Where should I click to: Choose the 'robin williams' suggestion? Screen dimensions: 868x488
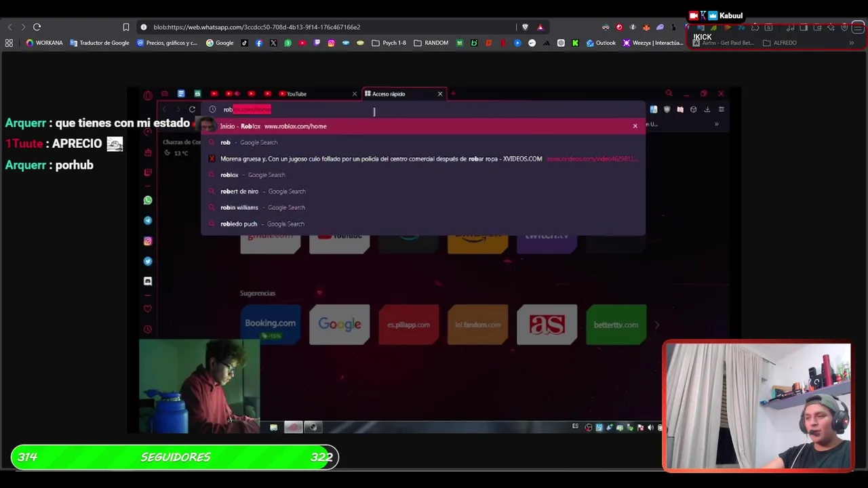(422, 207)
